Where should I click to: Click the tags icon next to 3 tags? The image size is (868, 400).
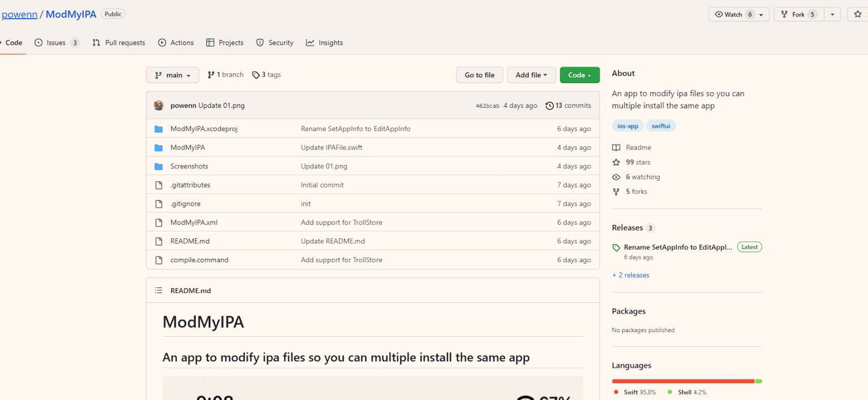tap(256, 75)
